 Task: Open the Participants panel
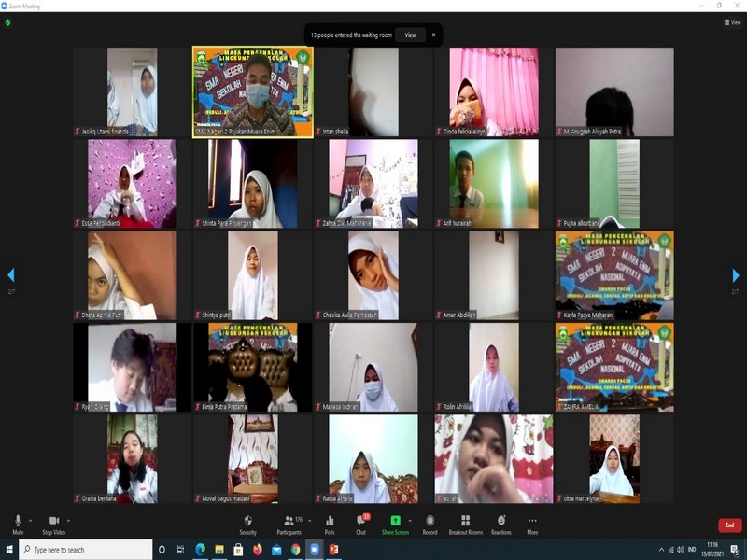click(x=289, y=521)
